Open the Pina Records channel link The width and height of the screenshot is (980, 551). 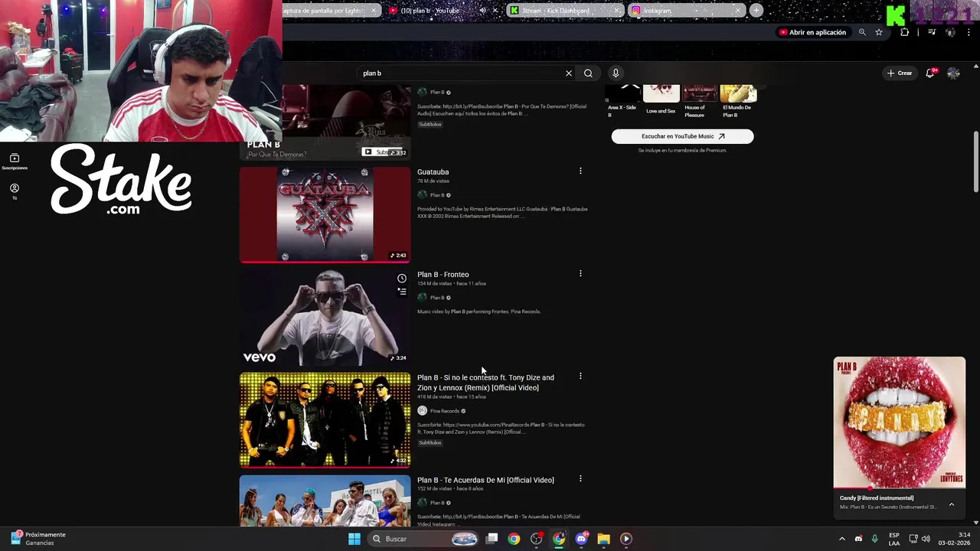pyautogui.click(x=445, y=411)
